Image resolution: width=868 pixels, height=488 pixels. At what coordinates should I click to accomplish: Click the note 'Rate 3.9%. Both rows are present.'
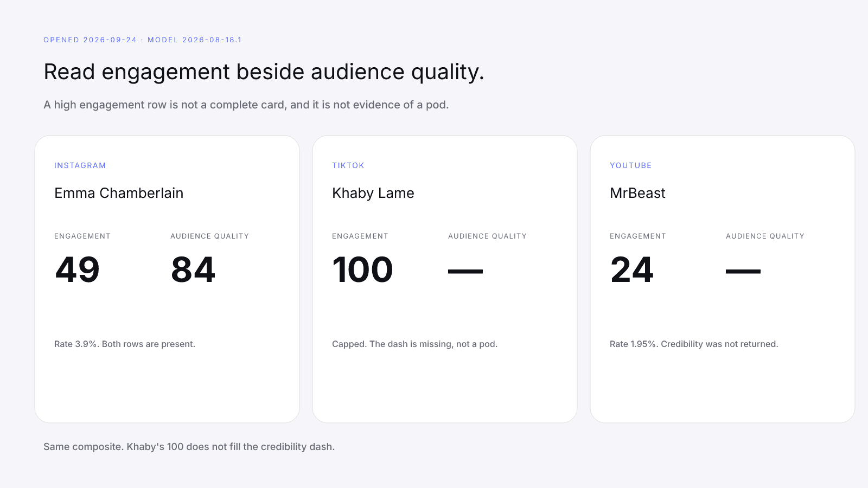coord(125,344)
